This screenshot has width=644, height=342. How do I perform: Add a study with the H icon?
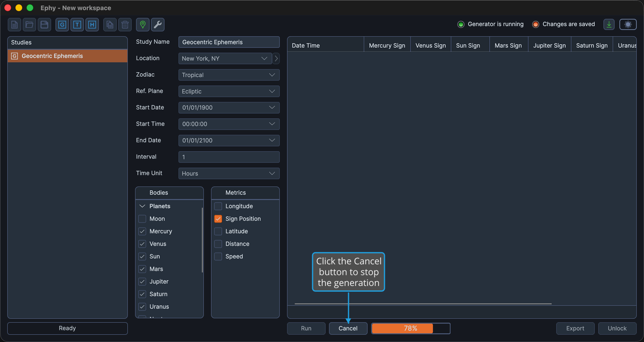[92, 25]
